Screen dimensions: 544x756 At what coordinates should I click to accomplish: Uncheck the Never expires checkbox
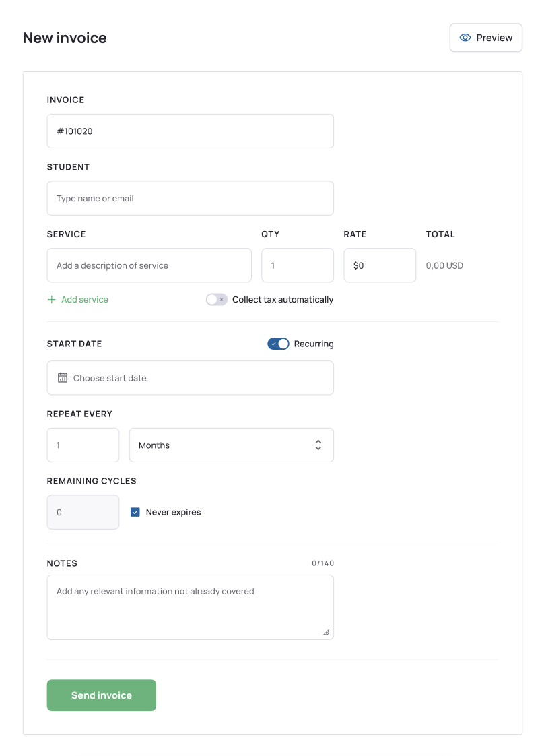135,512
